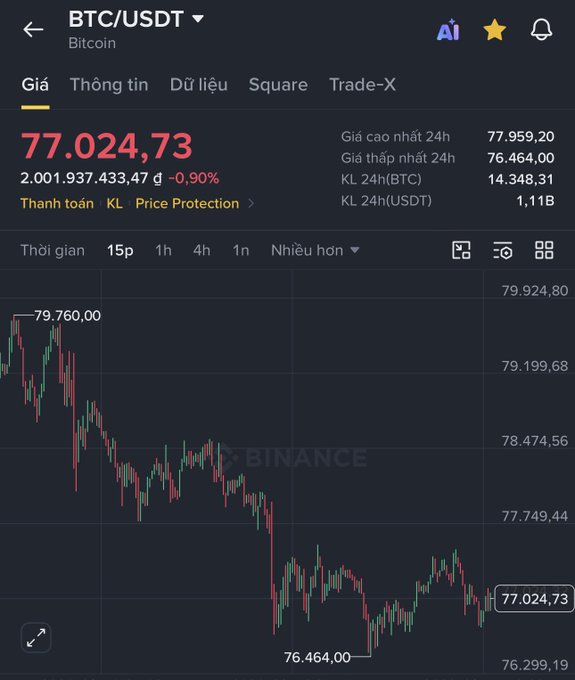Screen dimensions: 575x680
Task: Switch to the Dữ liệu tab
Action: click(x=199, y=85)
